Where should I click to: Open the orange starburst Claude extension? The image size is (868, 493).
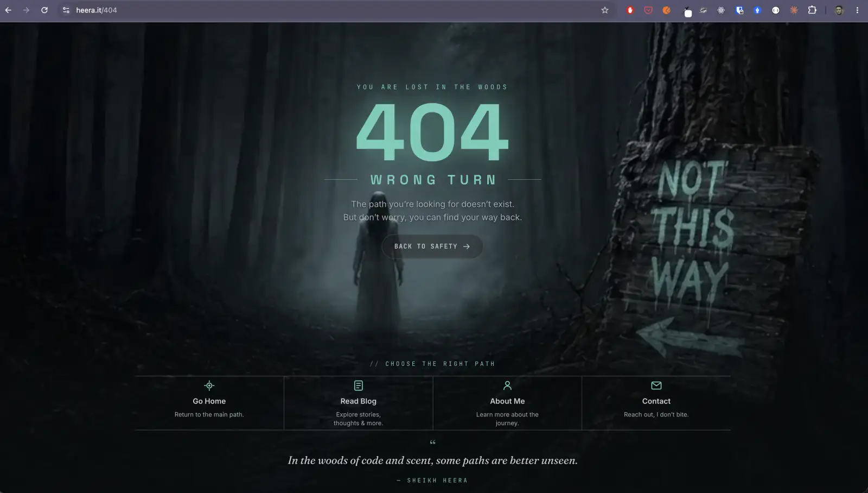click(794, 10)
